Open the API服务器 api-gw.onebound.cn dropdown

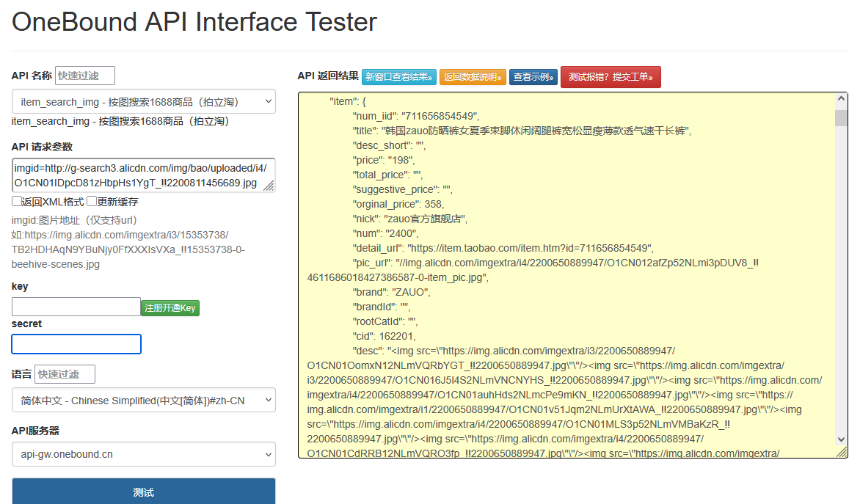tap(144, 454)
